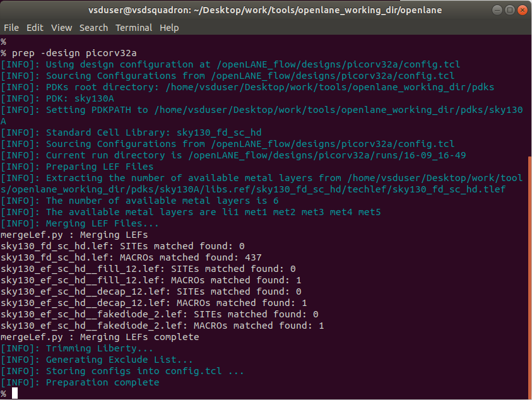Viewport: 532px width, 400px height.
Task: Open the Edit menu
Action: (x=35, y=28)
